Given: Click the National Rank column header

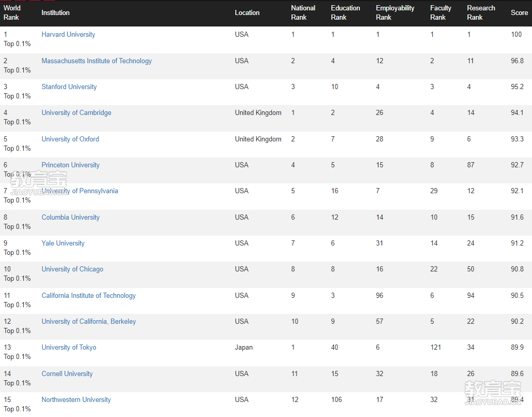Looking at the screenshot, I should click(303, 12).
